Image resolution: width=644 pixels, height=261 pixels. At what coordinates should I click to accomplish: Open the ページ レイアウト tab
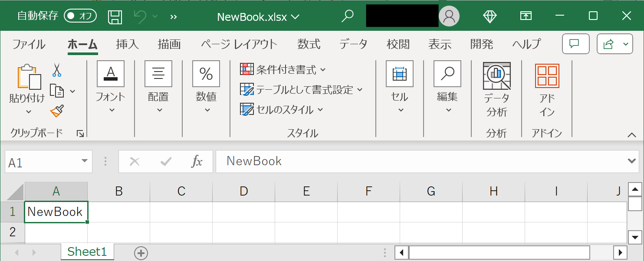pyautogui.click(x=239, y=44)
